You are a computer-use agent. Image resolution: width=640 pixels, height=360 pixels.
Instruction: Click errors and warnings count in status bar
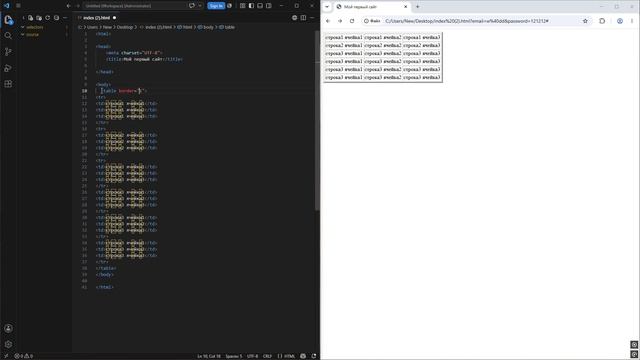click(x=24, y=356)
